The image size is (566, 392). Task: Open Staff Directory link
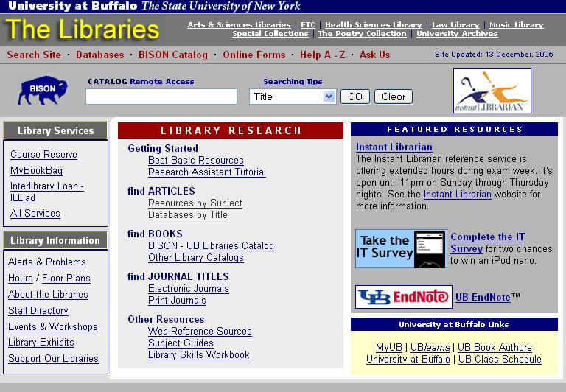[x=38, y=311]
